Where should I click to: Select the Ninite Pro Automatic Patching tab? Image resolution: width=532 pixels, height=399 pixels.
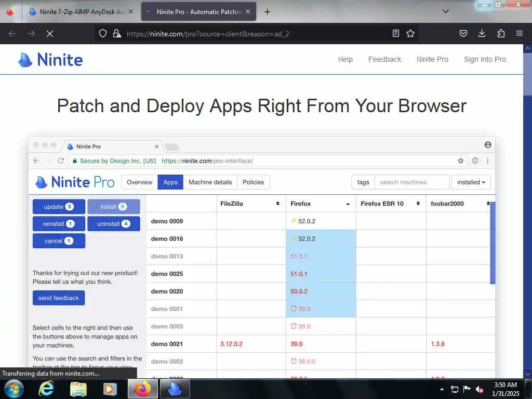coord(198,11)
